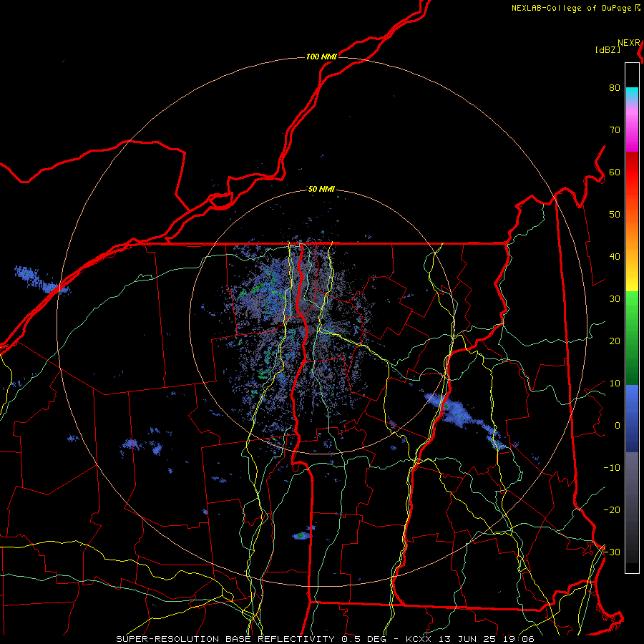Click the 40 value on the dBZ scale

click(615, 256)
